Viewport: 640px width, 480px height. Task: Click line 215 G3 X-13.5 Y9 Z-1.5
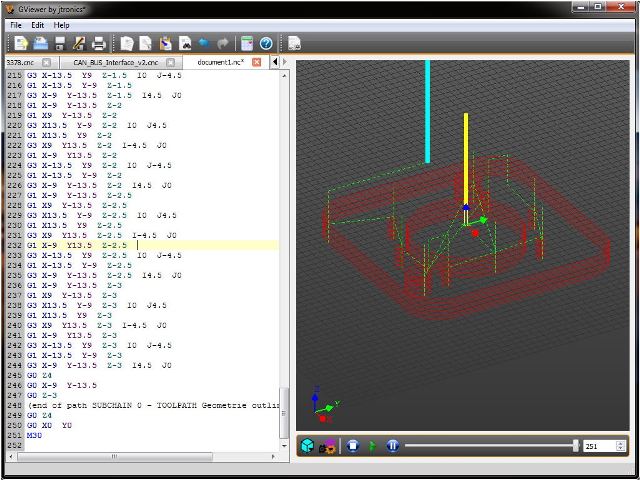(x=104, y=75)
